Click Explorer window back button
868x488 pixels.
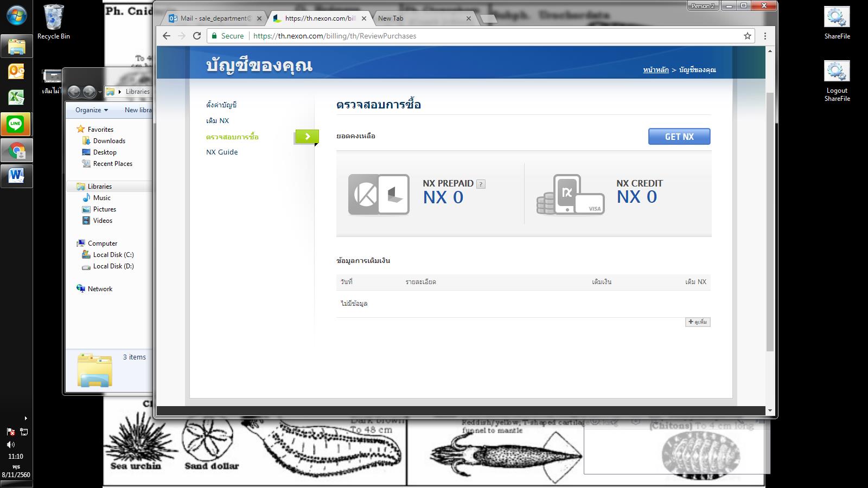coord(74,92)
